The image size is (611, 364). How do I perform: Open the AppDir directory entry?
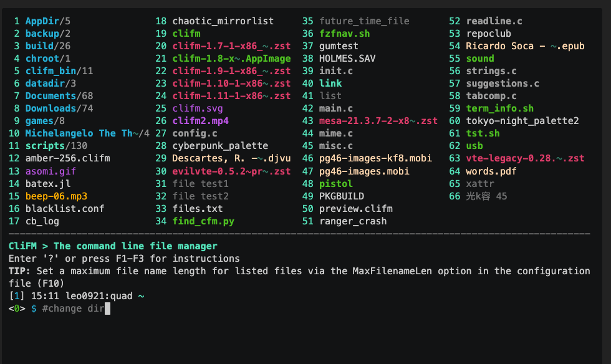click(x=42, y=21)
